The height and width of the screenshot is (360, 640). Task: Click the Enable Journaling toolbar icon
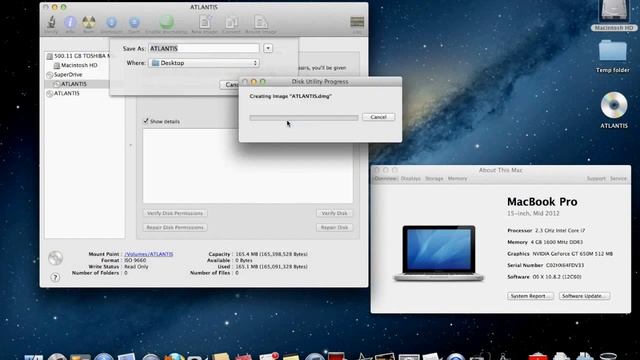point(167,24)
